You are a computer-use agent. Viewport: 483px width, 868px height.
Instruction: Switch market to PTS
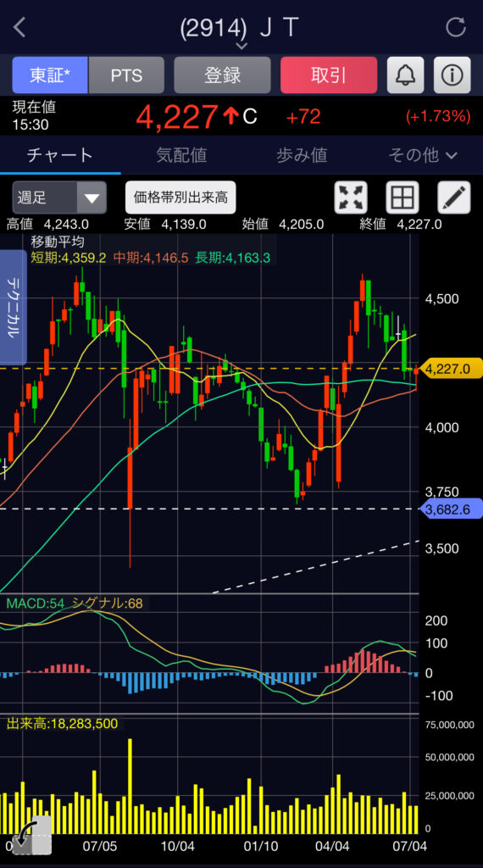coord(126,75)
